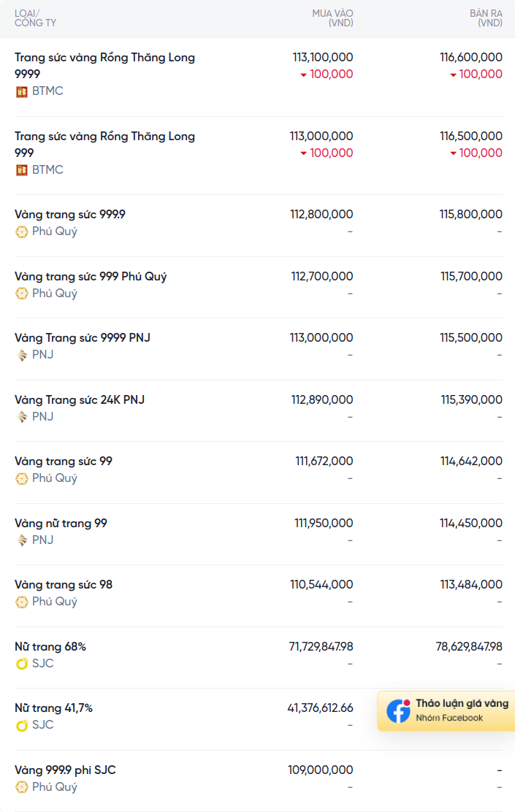
Task: Click sell price 115,500,000 of PNJ 9999
Action: point(471,337)
